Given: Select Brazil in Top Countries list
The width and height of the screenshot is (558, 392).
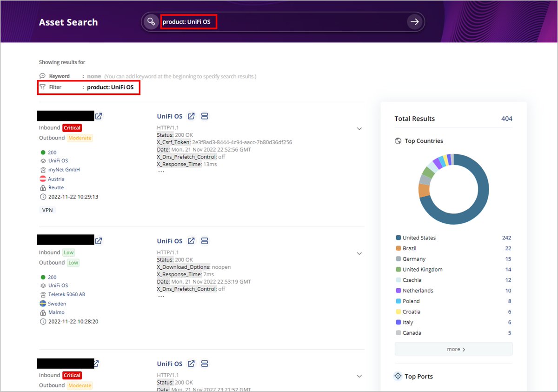Looking at the screenshot, I should pyautogui.click(x=410, y=248).
